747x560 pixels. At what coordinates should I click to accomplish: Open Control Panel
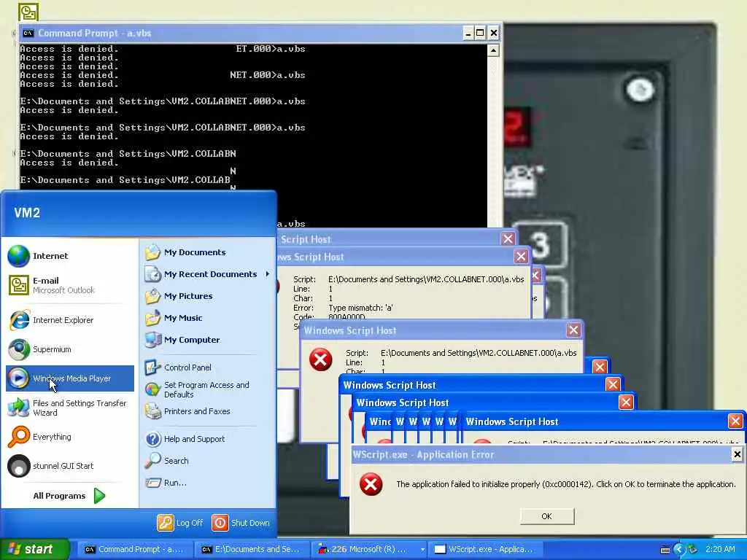pos(206,367)
